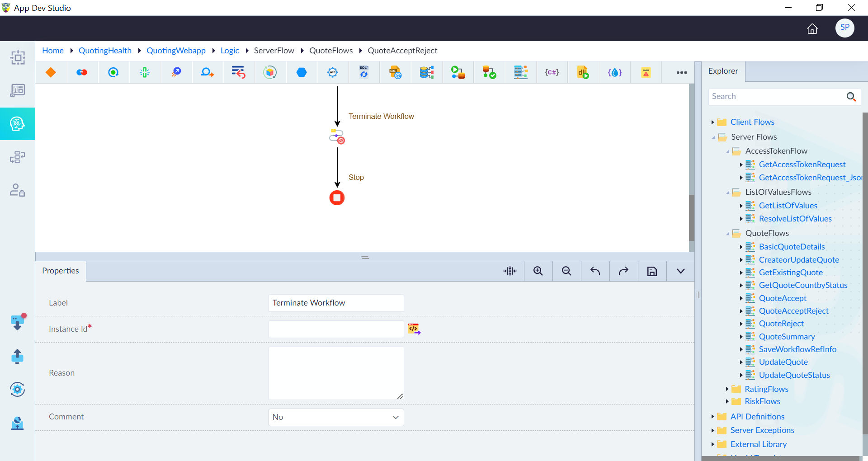This screenshot has height=461, width=868.
Task: Open the SP user profile avatar
Action: coord(844,28)
